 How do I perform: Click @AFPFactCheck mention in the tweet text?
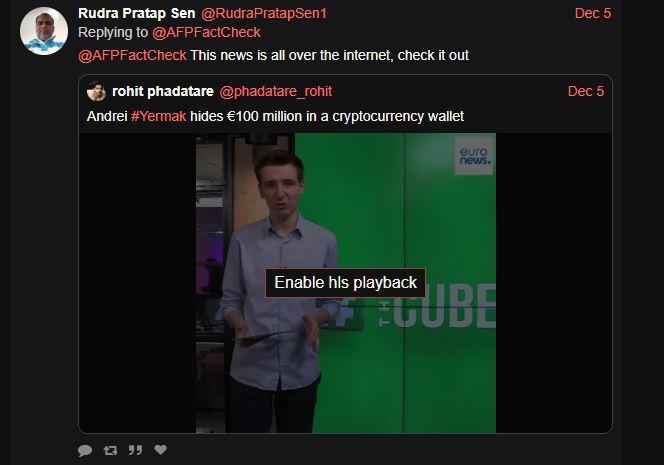coord(132,55)
